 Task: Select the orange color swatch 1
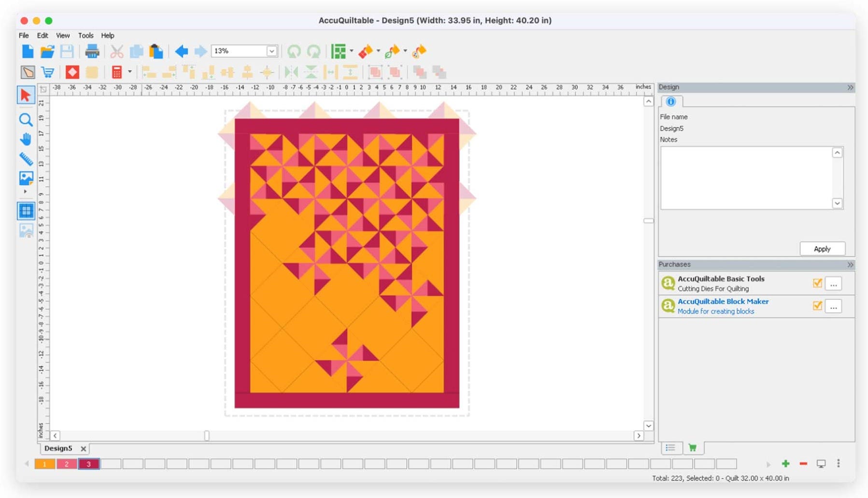point(45,464)
